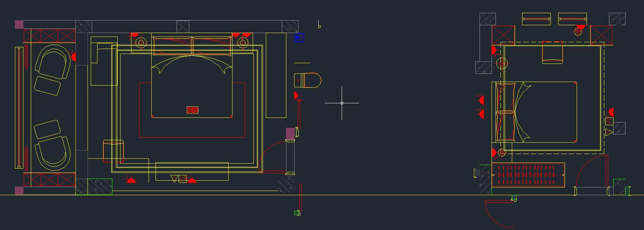Viewport: 644px width, 230px height.
Task: Pick the lower armchair on the balcony
Action: tap(53, 153)
